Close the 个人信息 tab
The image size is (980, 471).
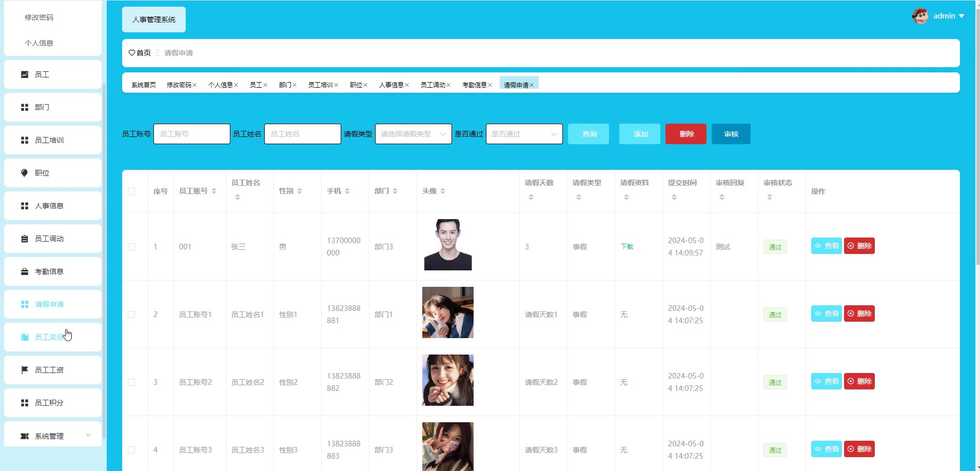236,85
